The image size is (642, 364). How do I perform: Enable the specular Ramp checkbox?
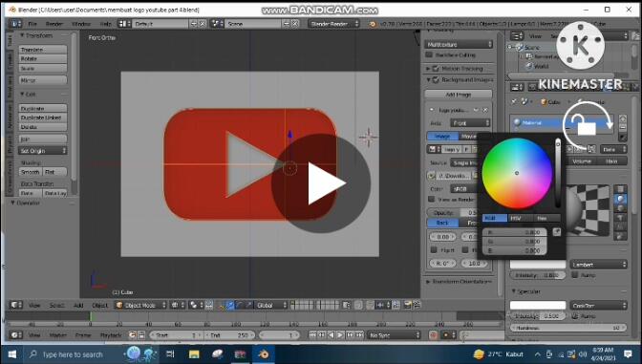coord(575,315)
